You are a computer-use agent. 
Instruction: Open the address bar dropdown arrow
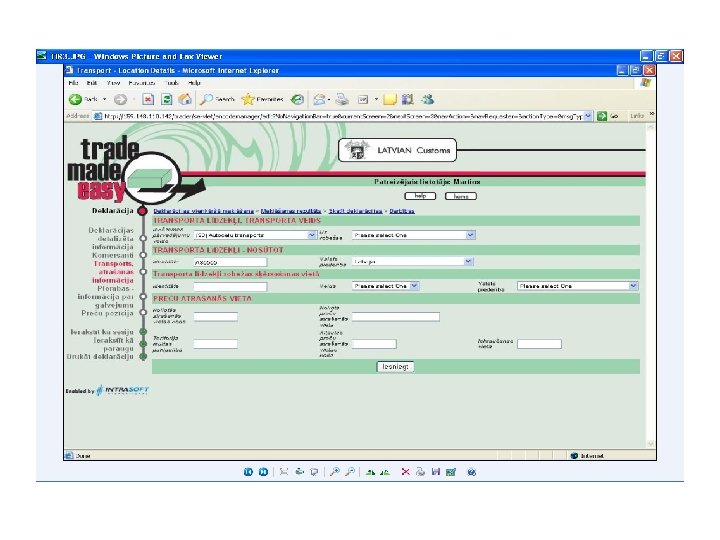tap(588, 116)
